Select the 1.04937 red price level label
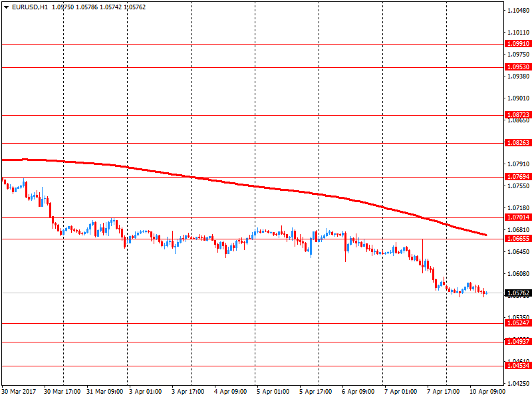The image size is (532, 399). (x=518, y=342)
